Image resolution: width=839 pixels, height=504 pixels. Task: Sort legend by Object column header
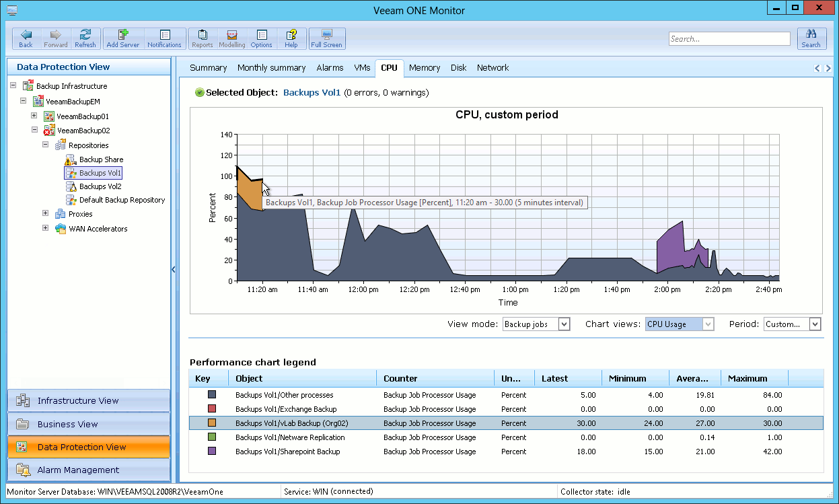click(x=303, y=378)
